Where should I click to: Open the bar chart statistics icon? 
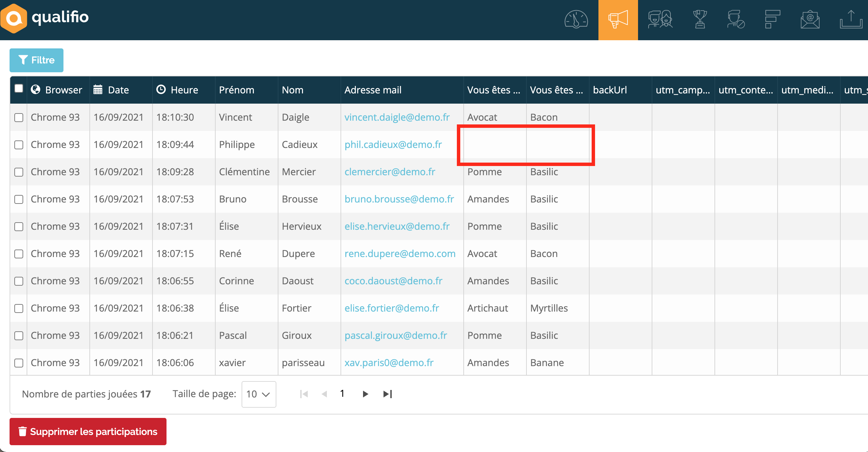coord(772,19)
